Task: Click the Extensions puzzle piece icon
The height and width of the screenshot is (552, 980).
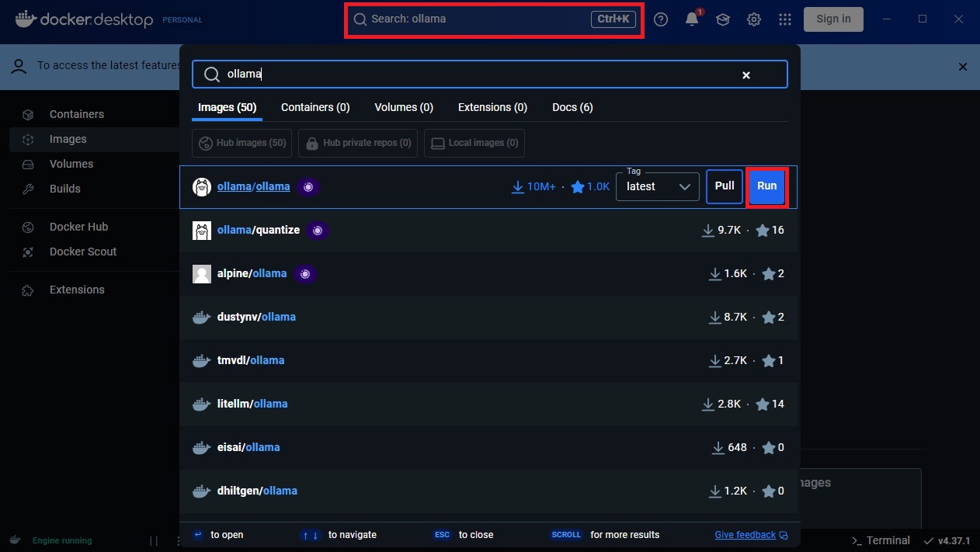Action: coord(28,290)
